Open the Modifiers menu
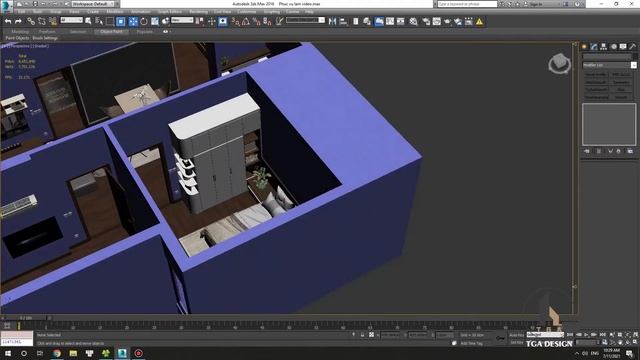640x360 pixels. coord(115,12)
